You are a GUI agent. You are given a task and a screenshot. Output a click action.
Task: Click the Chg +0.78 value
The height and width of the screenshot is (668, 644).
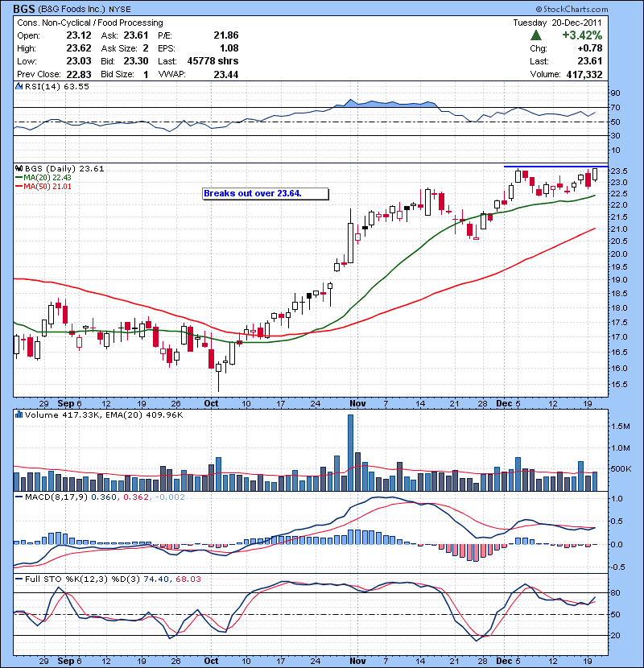tap(590, 48)
